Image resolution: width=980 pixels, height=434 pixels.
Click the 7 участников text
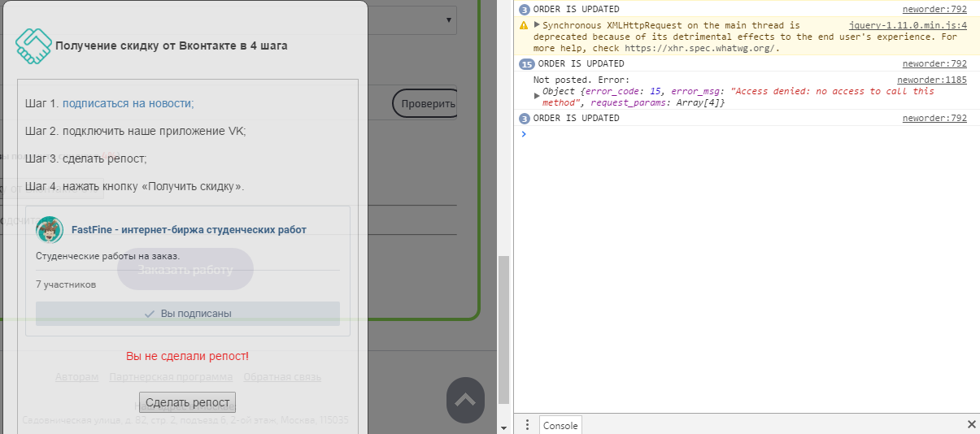coord(66,284)
